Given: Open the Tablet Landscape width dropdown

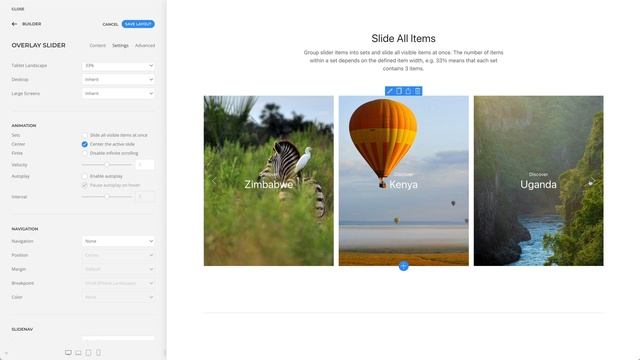Looking at the screenshot, I should click(118, 66).
